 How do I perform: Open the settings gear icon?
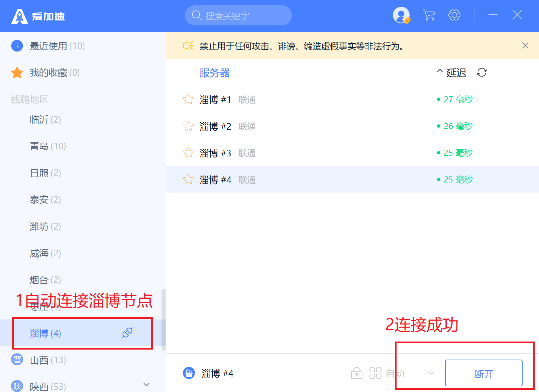click(454, 15)
